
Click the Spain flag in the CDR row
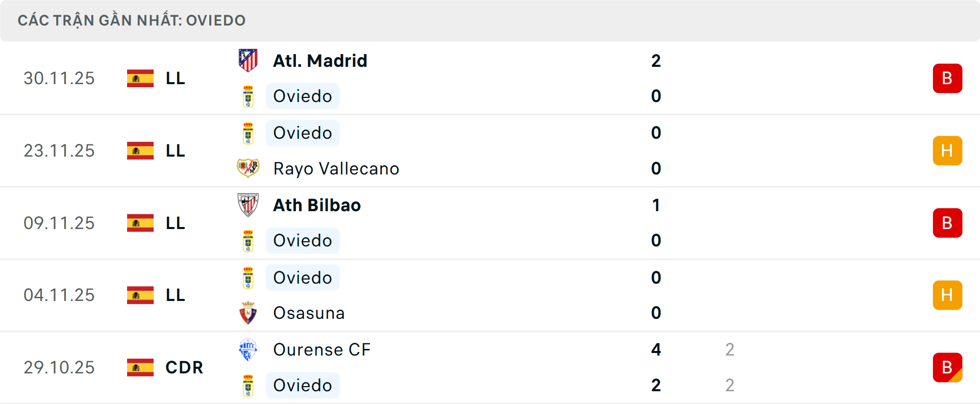[140, 367]
